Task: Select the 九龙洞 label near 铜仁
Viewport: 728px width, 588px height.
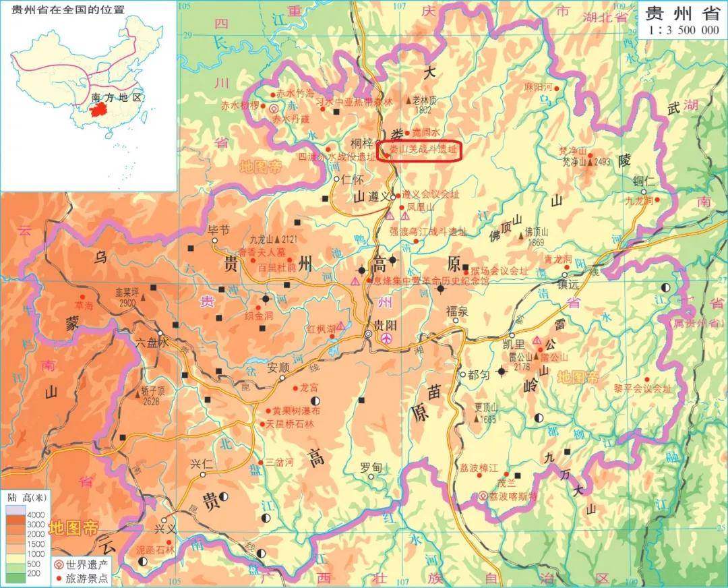Action: click(639, 201)
